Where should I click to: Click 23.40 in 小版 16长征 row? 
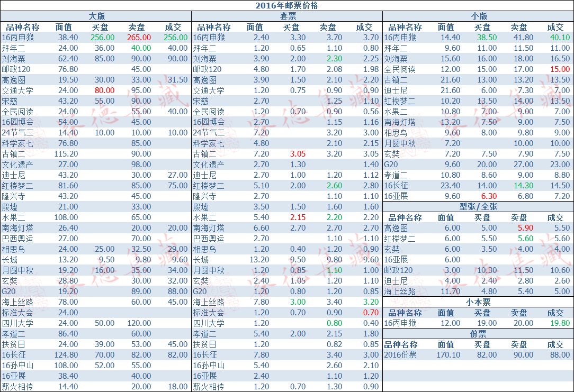(x=450, y=185)
